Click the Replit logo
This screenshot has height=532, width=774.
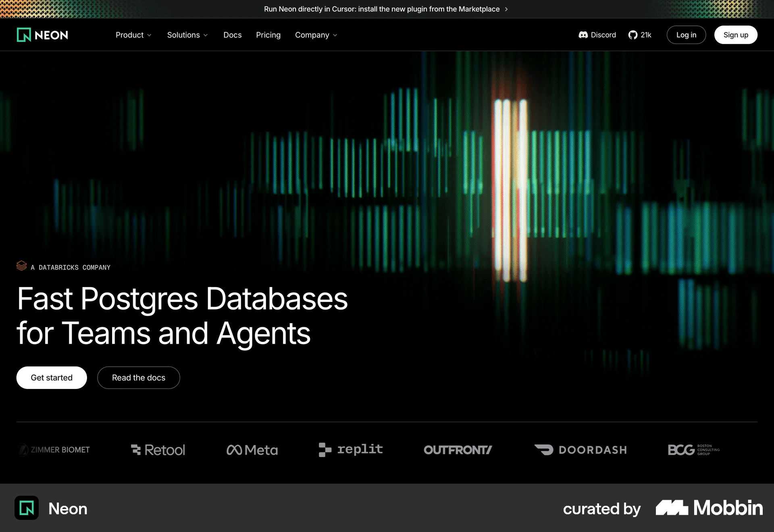pos(351,449)
